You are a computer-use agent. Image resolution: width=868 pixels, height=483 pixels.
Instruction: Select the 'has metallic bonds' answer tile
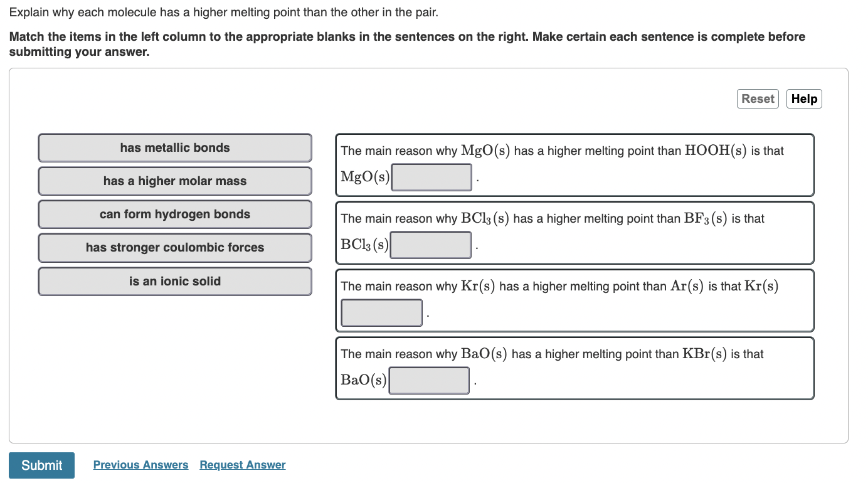tap(175, 148)
